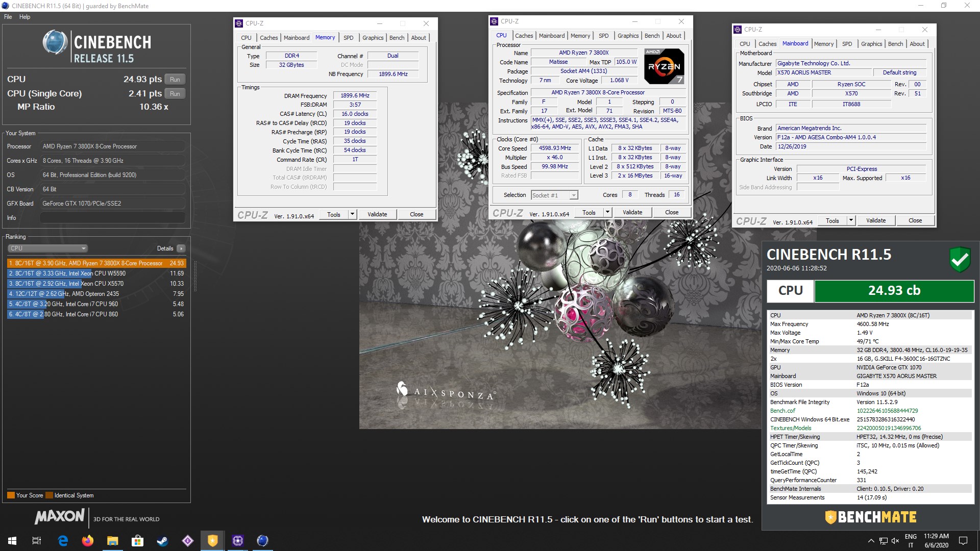The width and height of the screenshot is (980, 551).
Task: Click Close button in Memory CPU-Z window
Action: point(416,215)
